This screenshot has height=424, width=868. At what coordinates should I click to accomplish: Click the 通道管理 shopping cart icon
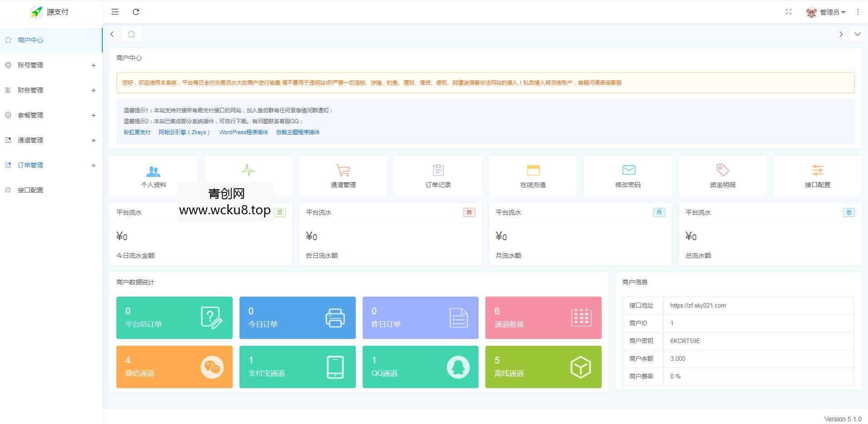pyautogui.click(x=343, y=169)
